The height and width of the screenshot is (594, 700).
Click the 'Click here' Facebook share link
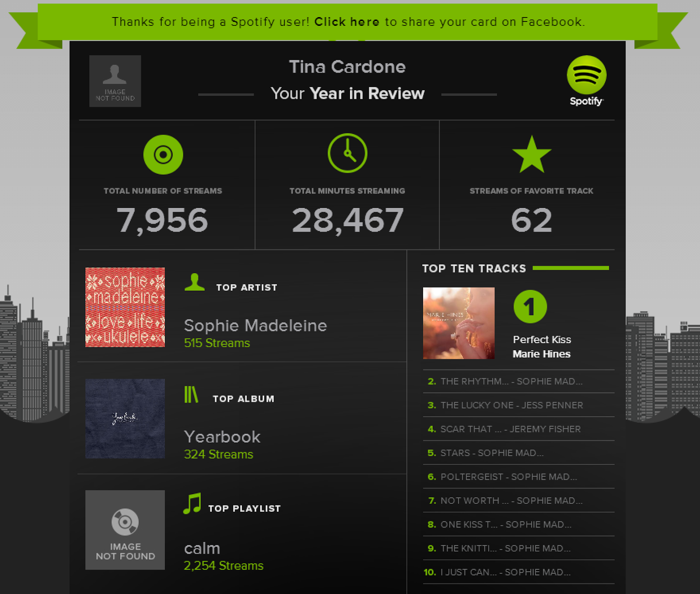click(347, 22)
